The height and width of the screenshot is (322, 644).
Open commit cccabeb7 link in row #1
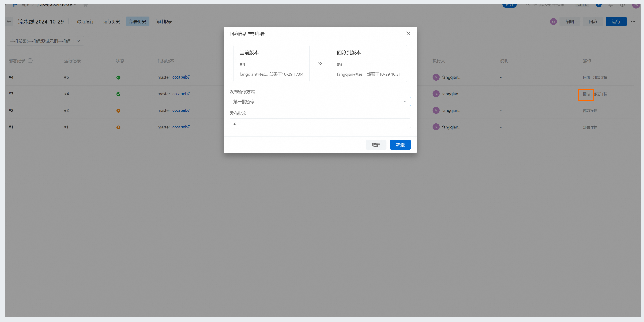[181, 127]
